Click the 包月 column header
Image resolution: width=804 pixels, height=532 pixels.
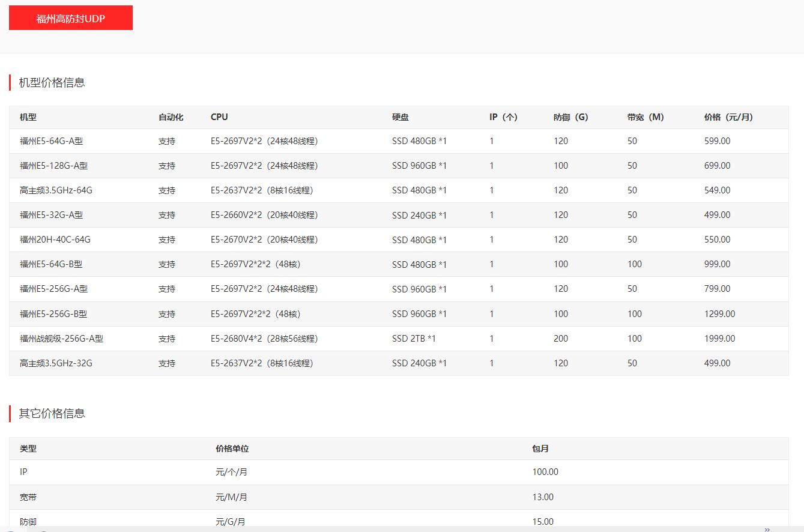tap(540, 449)
